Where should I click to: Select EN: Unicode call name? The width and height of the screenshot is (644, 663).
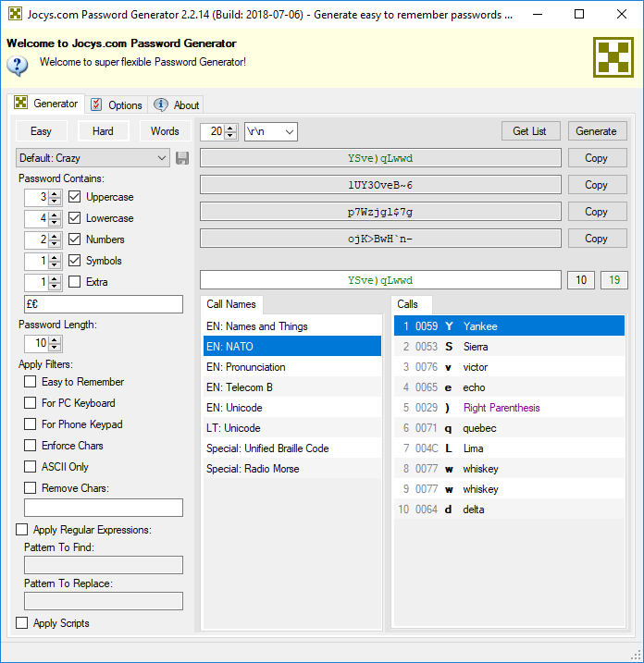click(292, 407)
